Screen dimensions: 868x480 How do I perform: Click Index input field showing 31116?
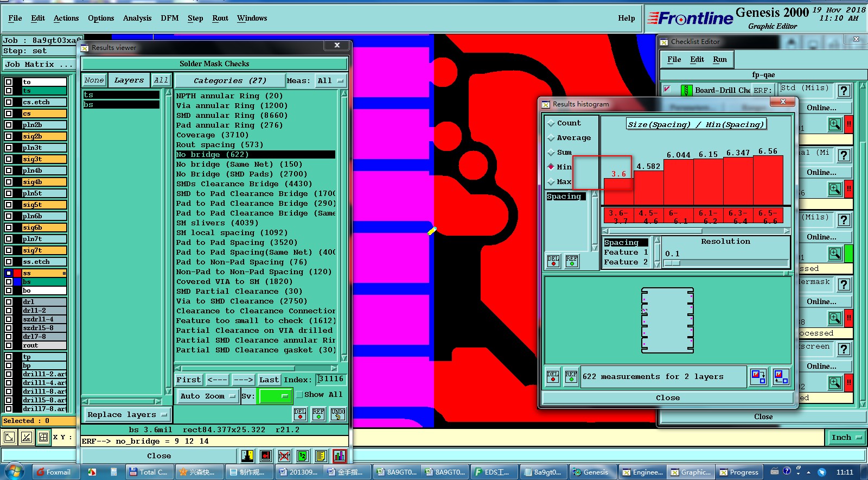pos(331,379)
